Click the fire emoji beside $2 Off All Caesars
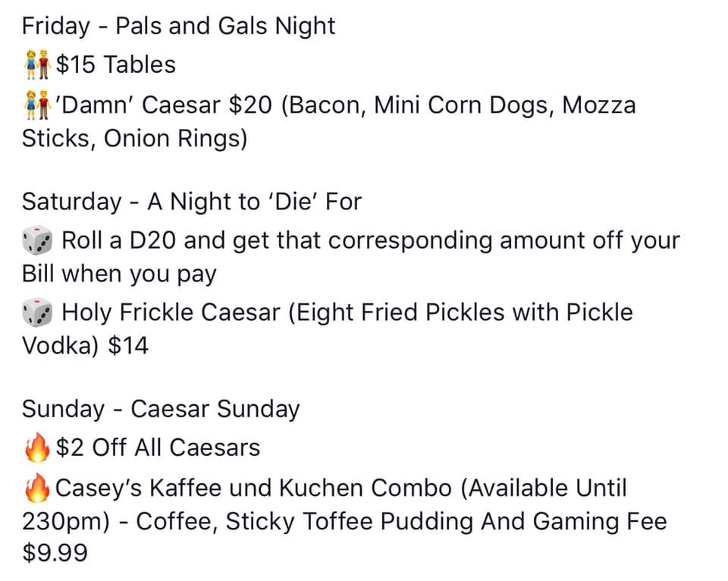Screen dimensions: 728x581 (x=37, y=448)
